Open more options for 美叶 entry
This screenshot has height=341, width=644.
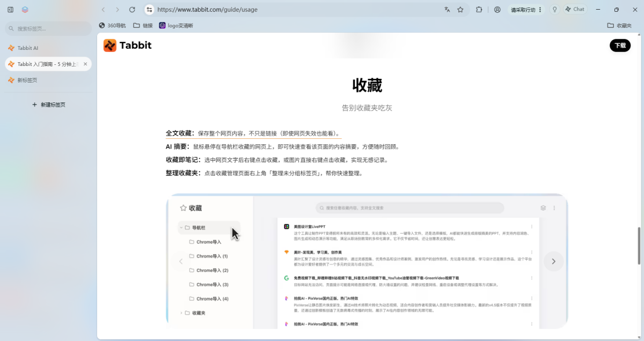click(532, 252)
